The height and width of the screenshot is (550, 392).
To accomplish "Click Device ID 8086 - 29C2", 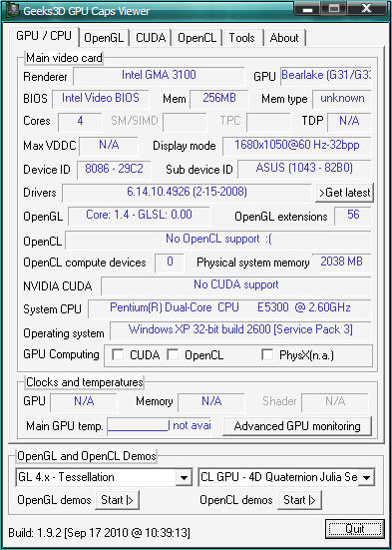I will pyautogui.click(x=114, y=169).
